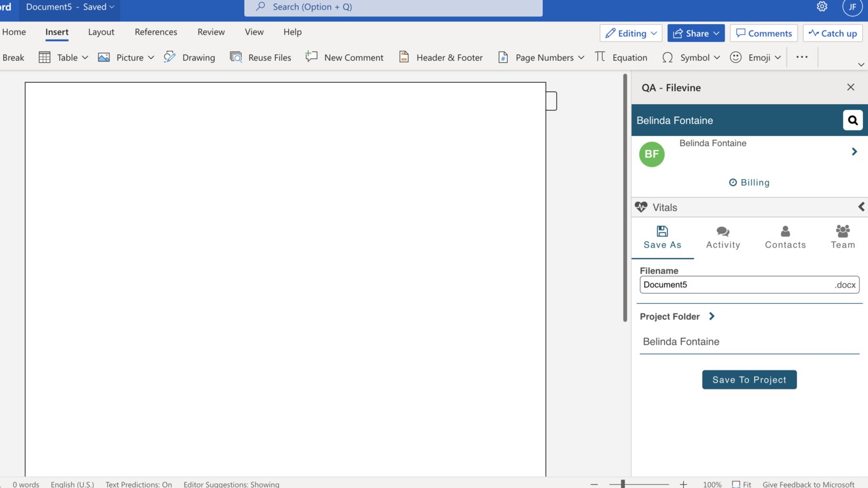The height and width of the screenshot is (488, 868).
Task: Click Give Feedback to Microsoft
Action: (808, 484)
